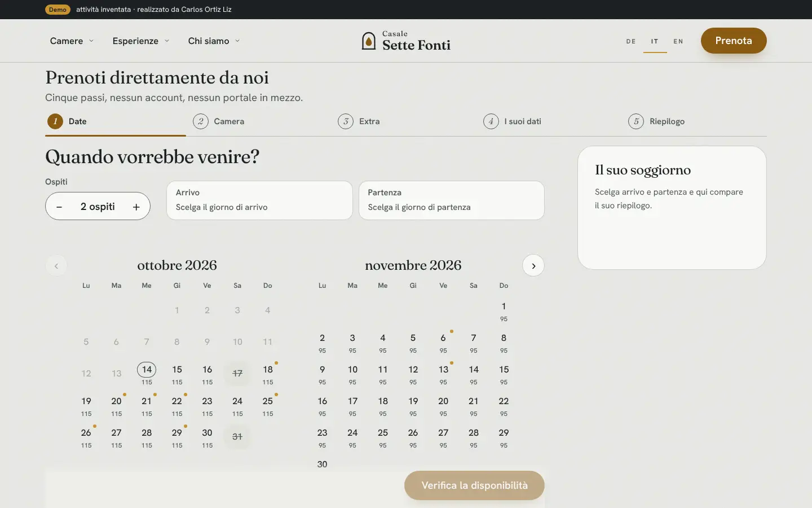Go to next month with the right arrow
Screen dimensions: 812x508
pos(533,266)
